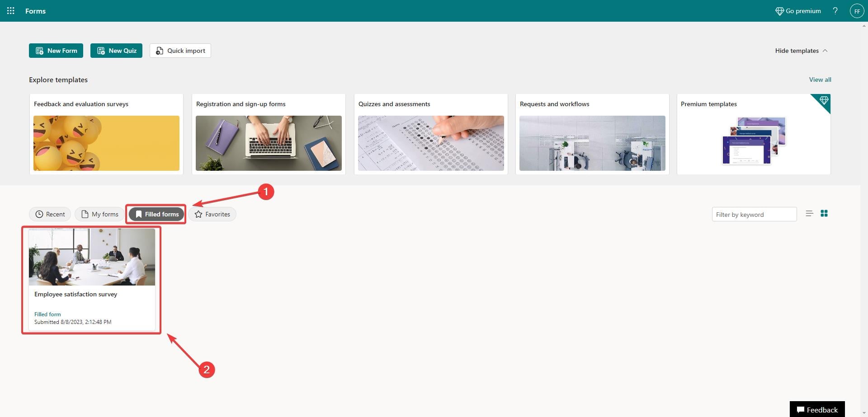
Task: Click inside the Filter by keyword field
Action: click(x=754, y=214)
